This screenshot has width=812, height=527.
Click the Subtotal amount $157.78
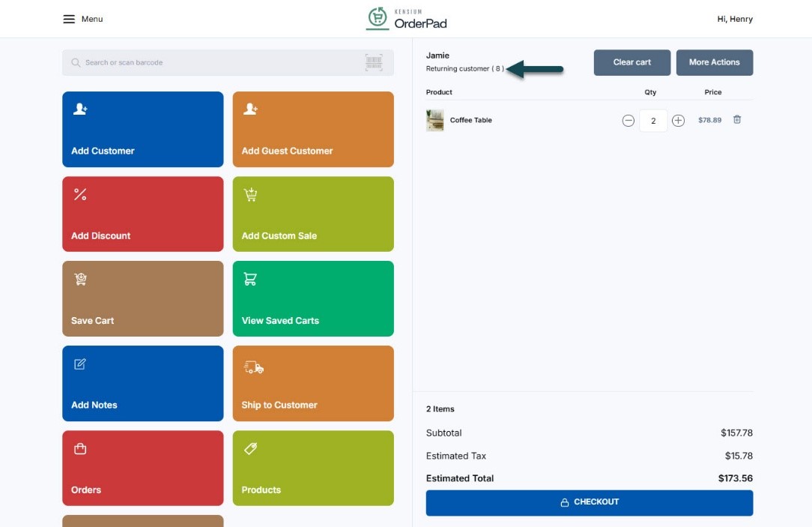tap(736, 433)
